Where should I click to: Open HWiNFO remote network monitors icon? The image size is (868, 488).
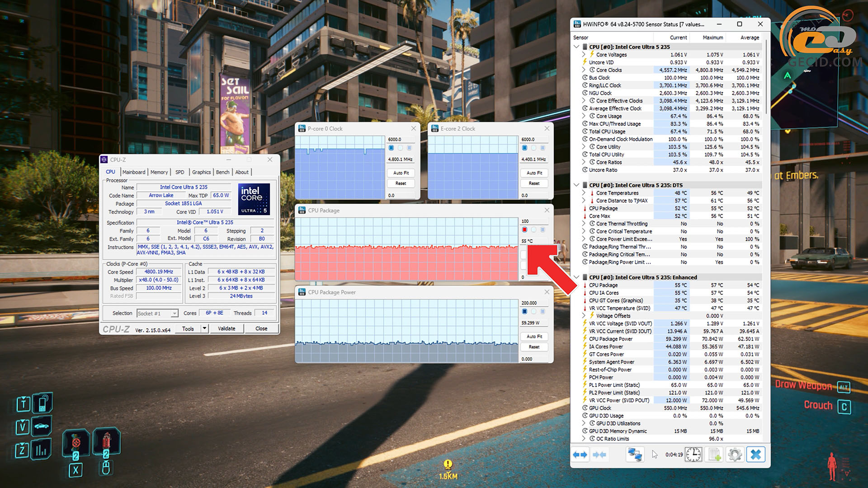(635, 455)
